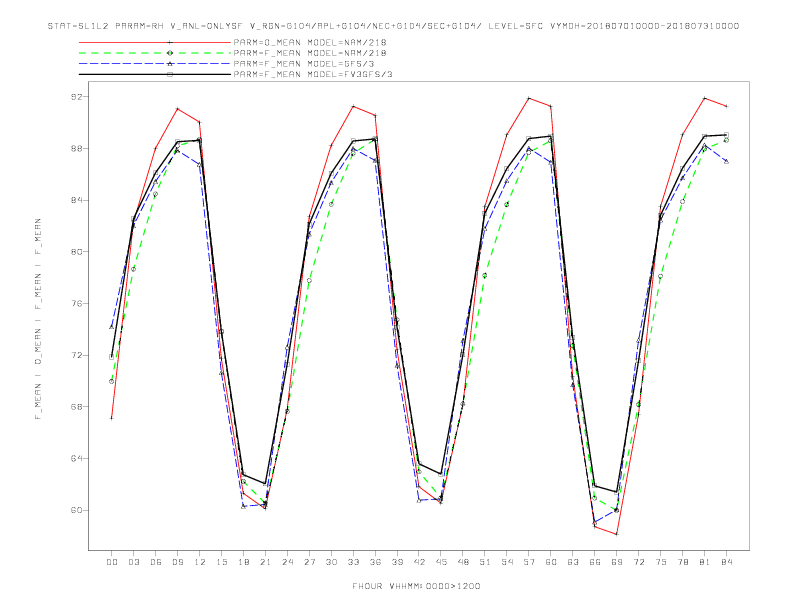This screenshot has height=612, width=792.
Task: Click x-axis tick label '54'
Action: (507, 562)
